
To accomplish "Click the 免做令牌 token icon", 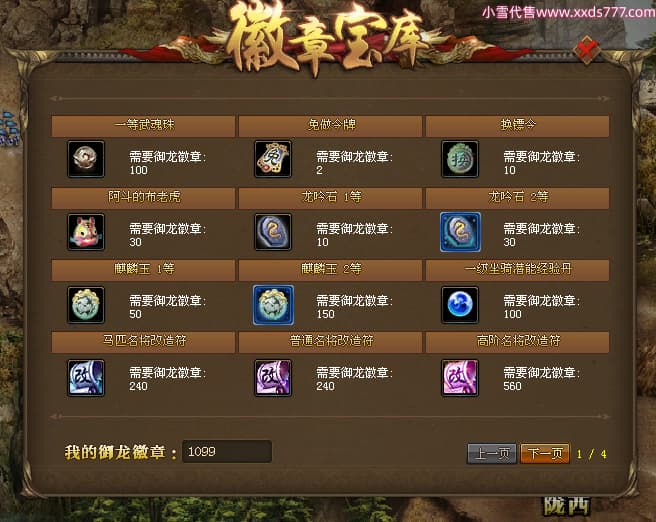I will [273, 159].
